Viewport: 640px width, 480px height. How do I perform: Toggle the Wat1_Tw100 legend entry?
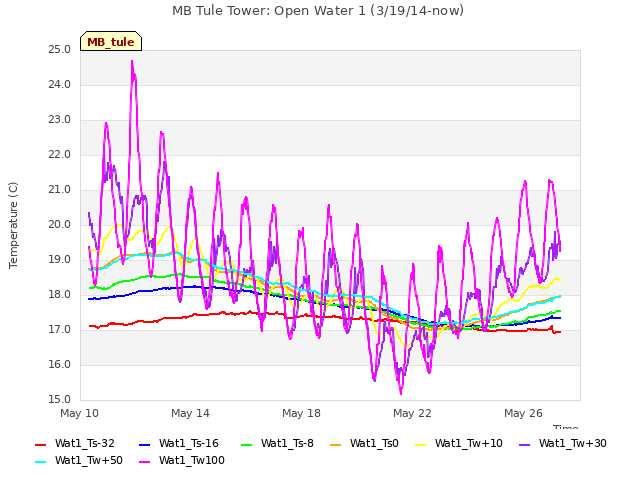182,460
